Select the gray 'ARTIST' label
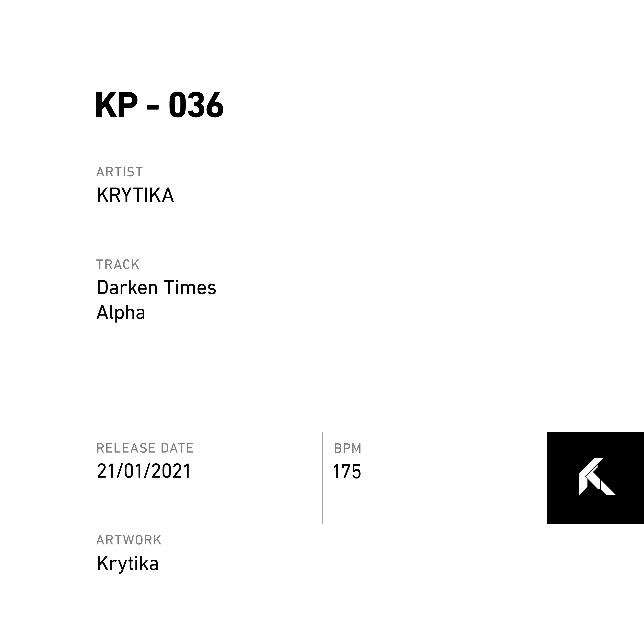 (x=119, y=172)
